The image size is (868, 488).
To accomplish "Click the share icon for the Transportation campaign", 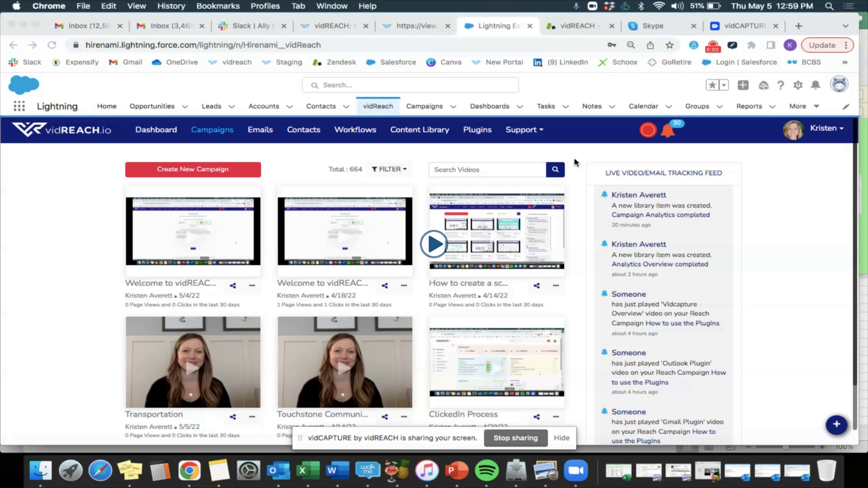I will pos(232,417).
